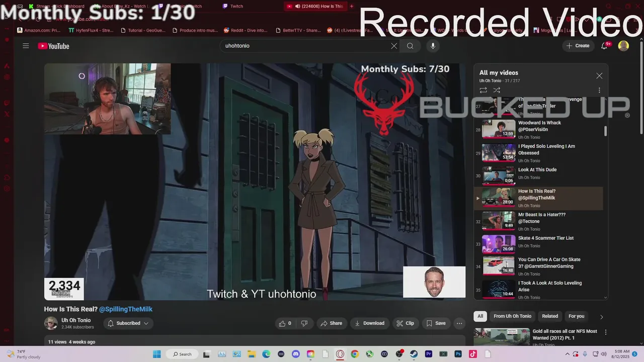This screenshot has height=362, width=644.
Task: Select the All filter chip
Action: point(480,316)
